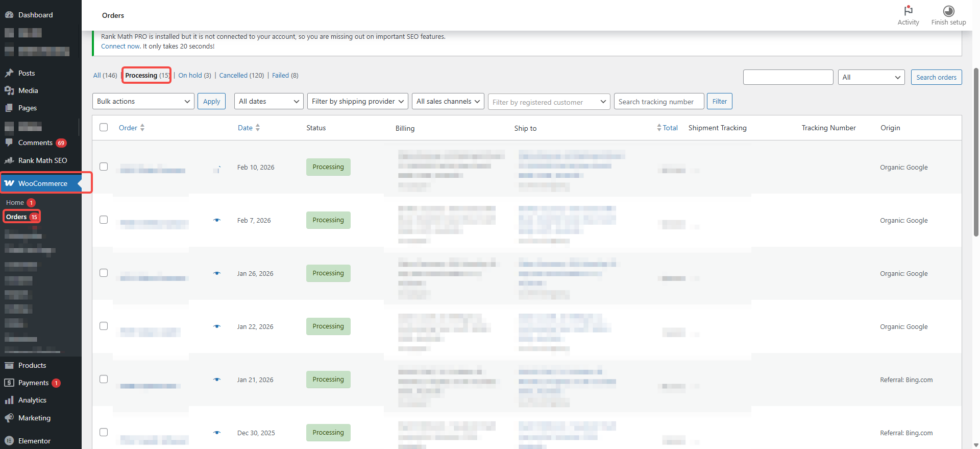Screen dimensions: 980x449
Task: Click 'Organic: Google' on Feb 10 row
Action: coord(904,167)
